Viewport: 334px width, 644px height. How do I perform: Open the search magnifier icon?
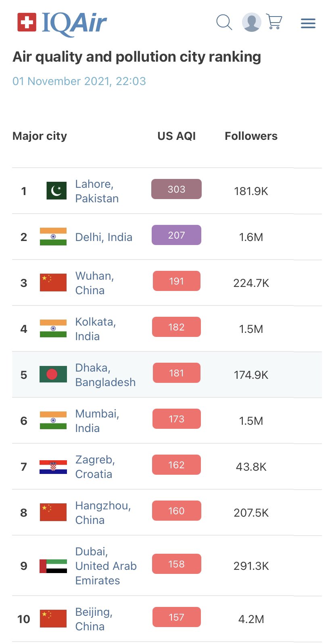(224, 22)
